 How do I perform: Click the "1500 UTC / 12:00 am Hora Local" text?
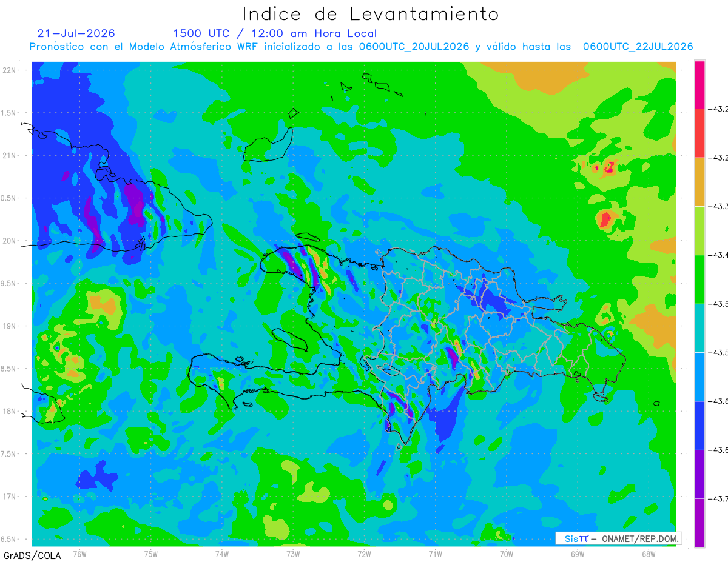coord(275,34)
